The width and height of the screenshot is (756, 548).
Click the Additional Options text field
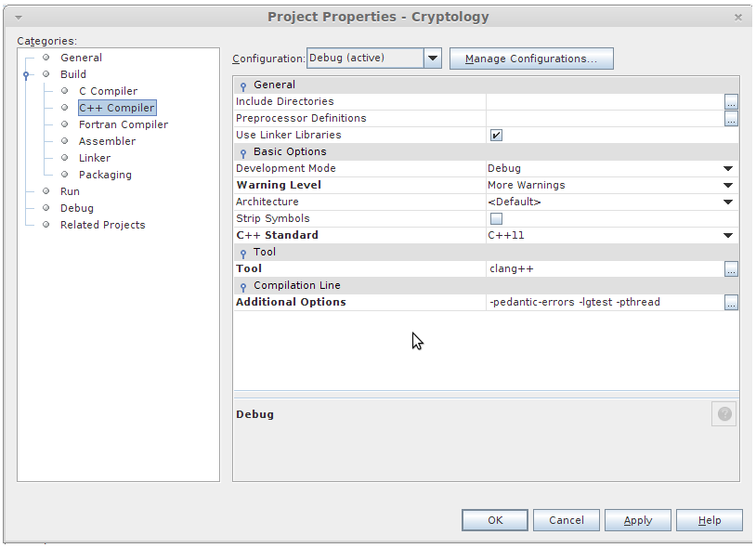coord(604,303)
